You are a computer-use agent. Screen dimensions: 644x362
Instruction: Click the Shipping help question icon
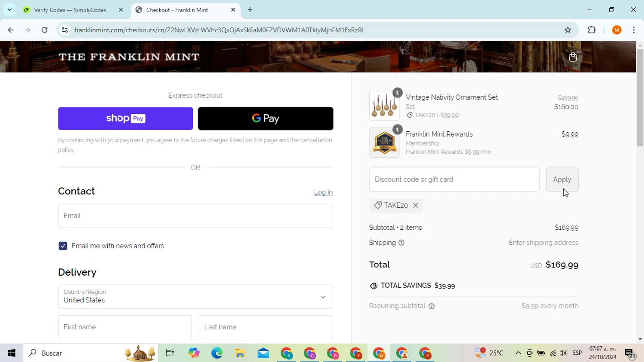coord(401,243)
